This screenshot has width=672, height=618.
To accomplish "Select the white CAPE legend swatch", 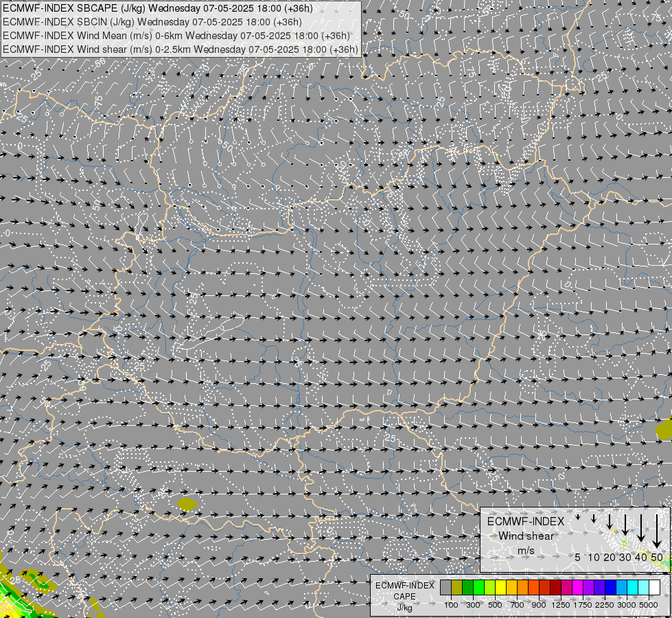I will [654, 588].
